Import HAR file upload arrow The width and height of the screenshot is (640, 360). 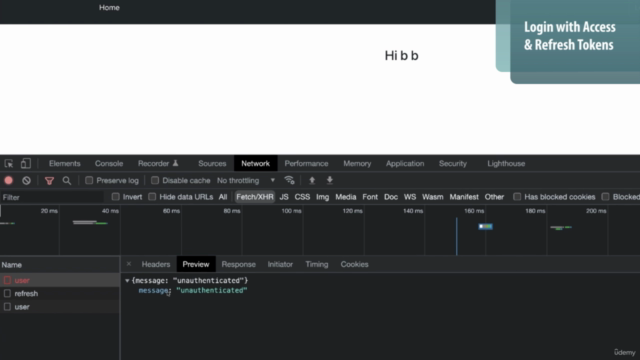tap(312, 180)
